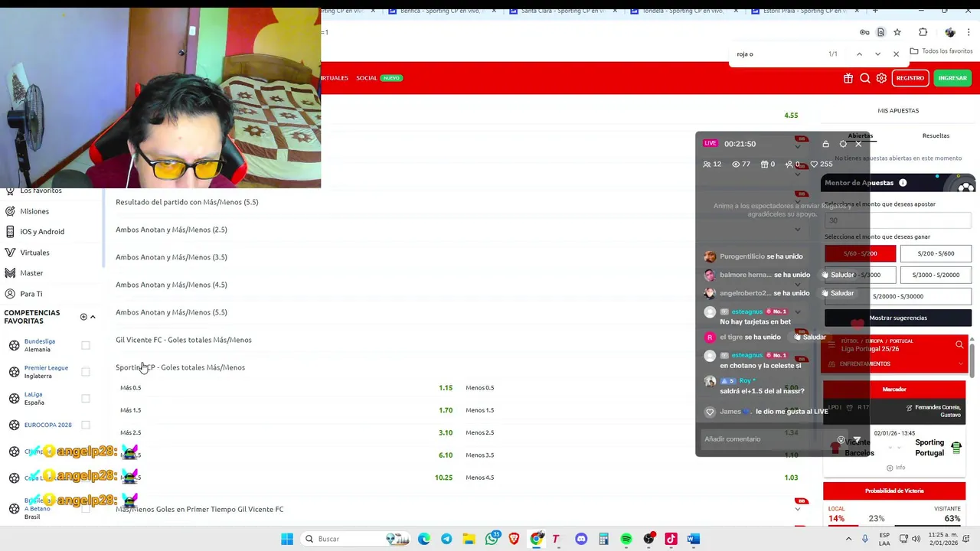Check the Bundesliga favorite checkbox
The image size is (980, 551).
click(x=86, y=345)
